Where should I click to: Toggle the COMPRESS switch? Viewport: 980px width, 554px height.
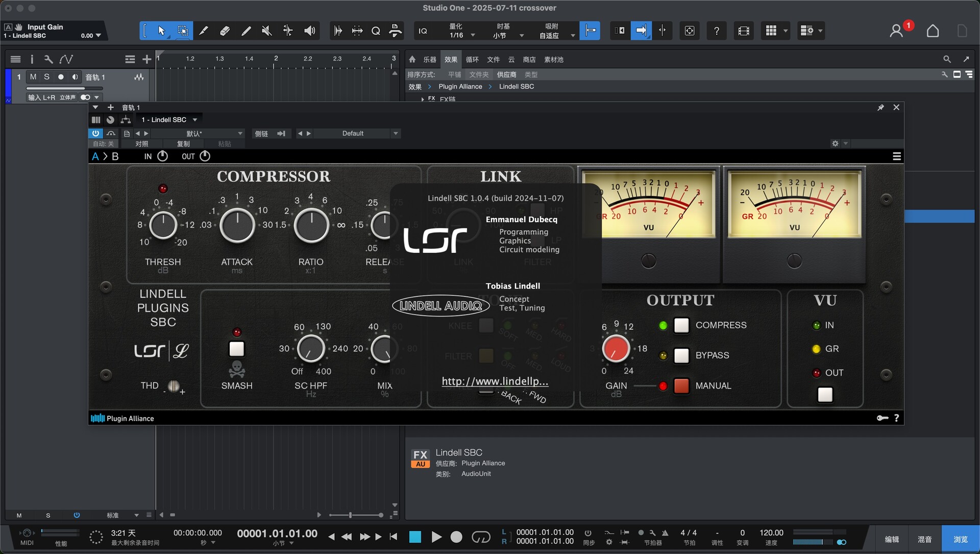click(681, 325)
